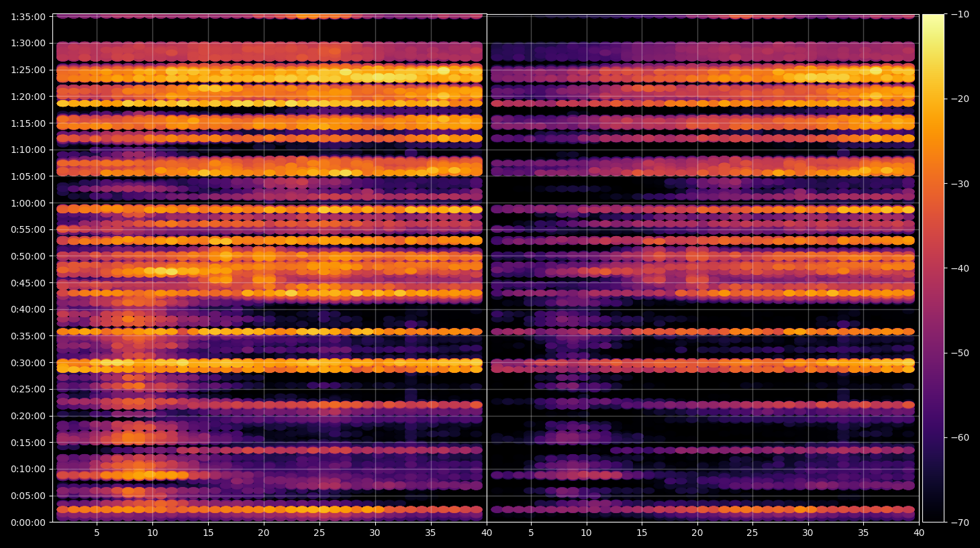Image resolution: width=980 pixels, height=548 pixels.
Task: Click the right plot's x-axis label 15
Action: [642, 533]
